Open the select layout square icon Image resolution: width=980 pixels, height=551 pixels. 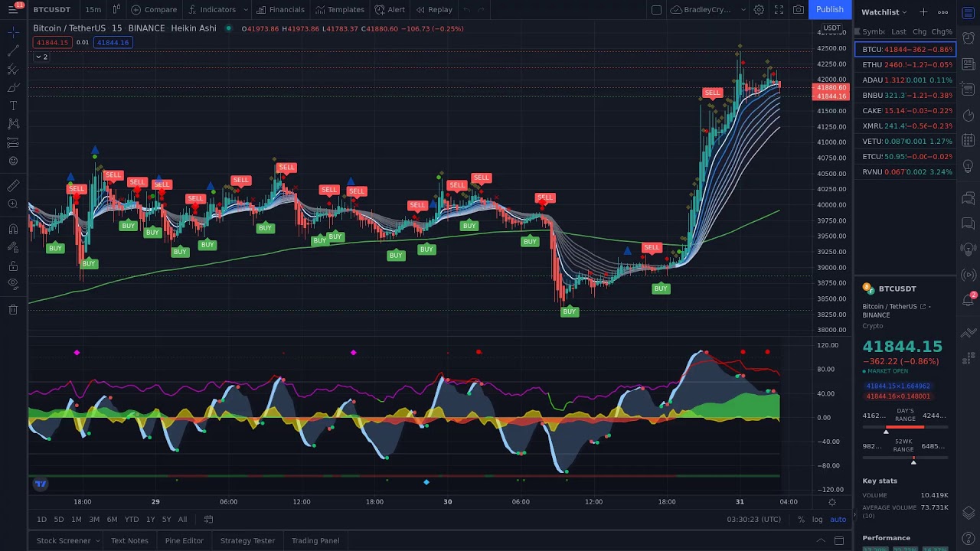(x=656, y=9)
